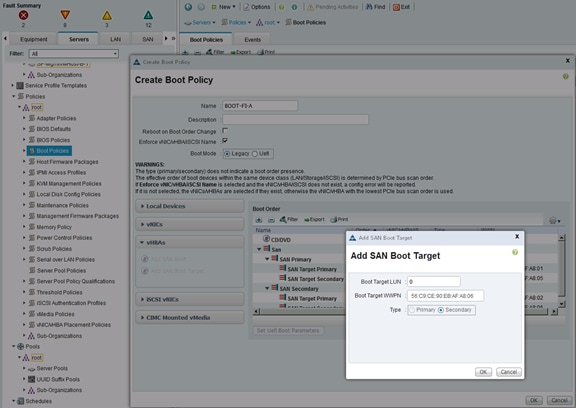576x408 pixels.
Task: Toggle Enforce vNIC/vHBA/iSCSI Name checkbox
Action: point(225,141)
